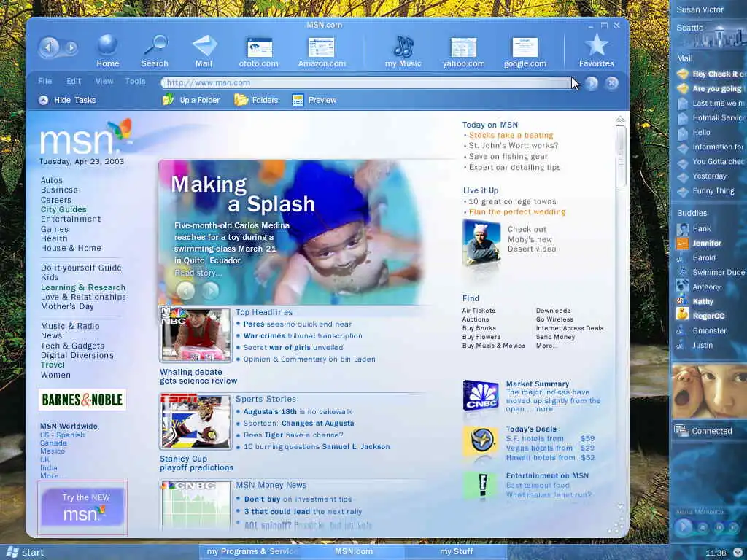Open US - Spanish under MSN Worldwide
Screen dimensions: 747x560
tap(63, 435)
